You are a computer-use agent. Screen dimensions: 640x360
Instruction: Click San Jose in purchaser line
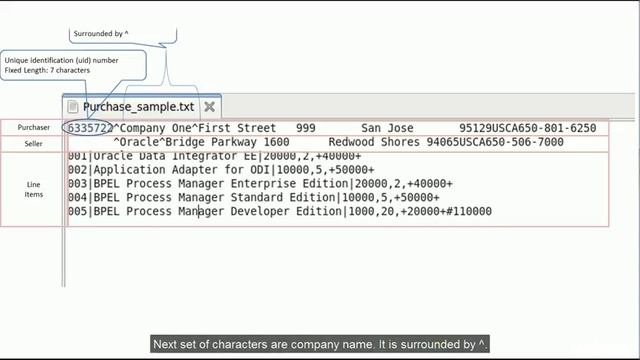point(387,128)
